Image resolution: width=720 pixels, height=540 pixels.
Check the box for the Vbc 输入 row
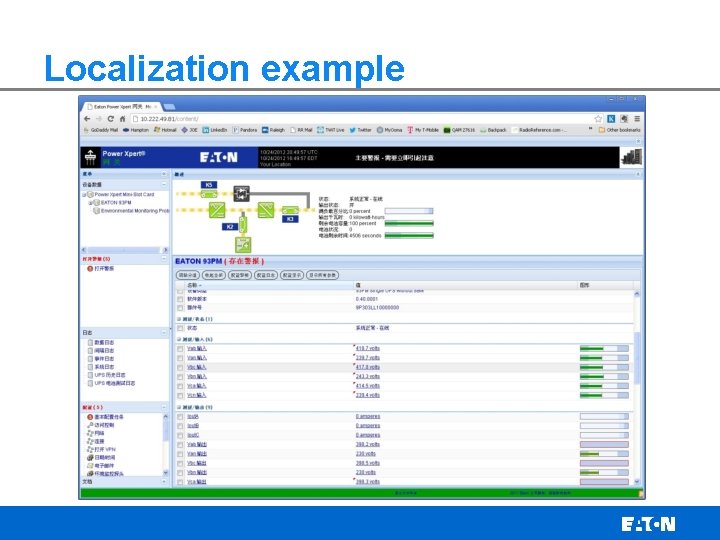coord(180,367)
